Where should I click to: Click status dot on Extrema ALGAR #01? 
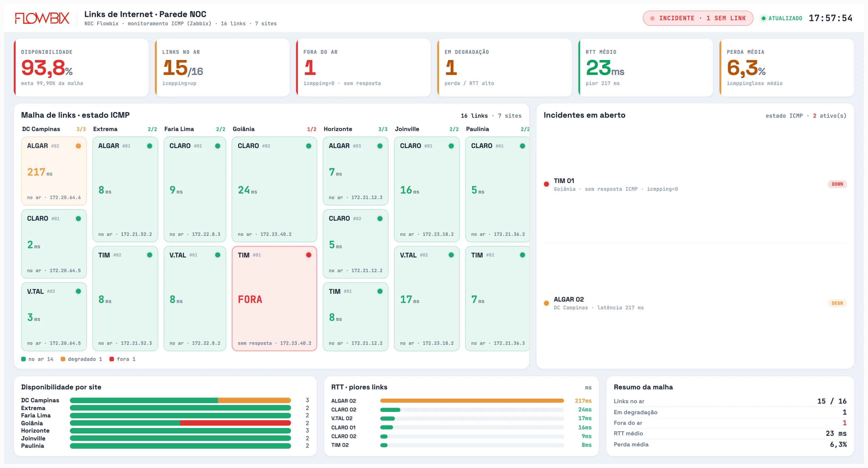[150, 146]
